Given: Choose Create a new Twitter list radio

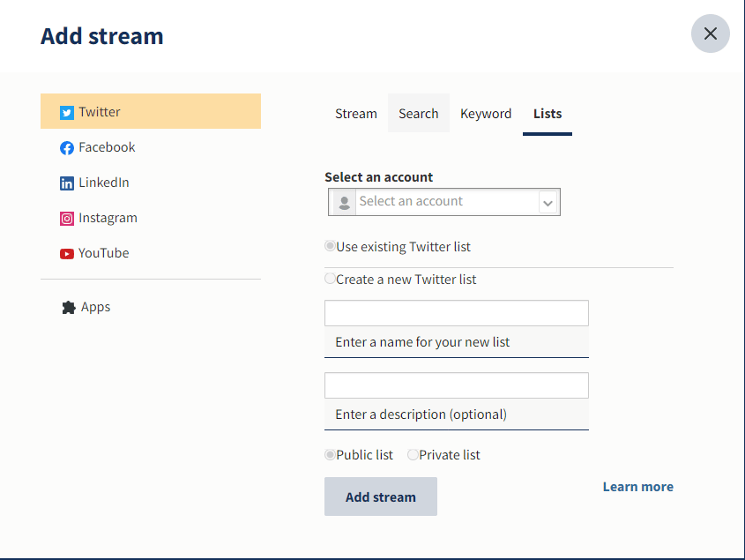Looking at the screenshot, I should (330, 279).
